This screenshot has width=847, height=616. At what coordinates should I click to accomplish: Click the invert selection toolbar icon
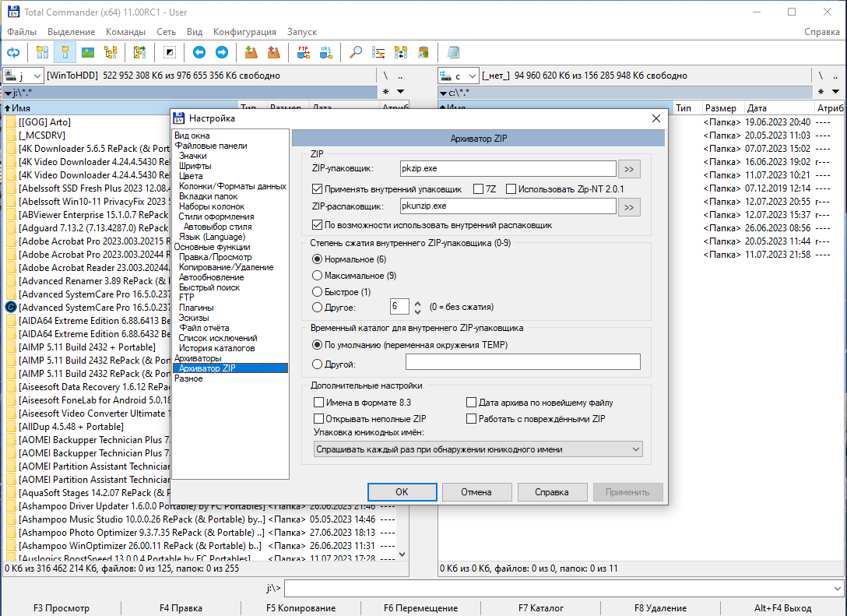pos(169,52)
